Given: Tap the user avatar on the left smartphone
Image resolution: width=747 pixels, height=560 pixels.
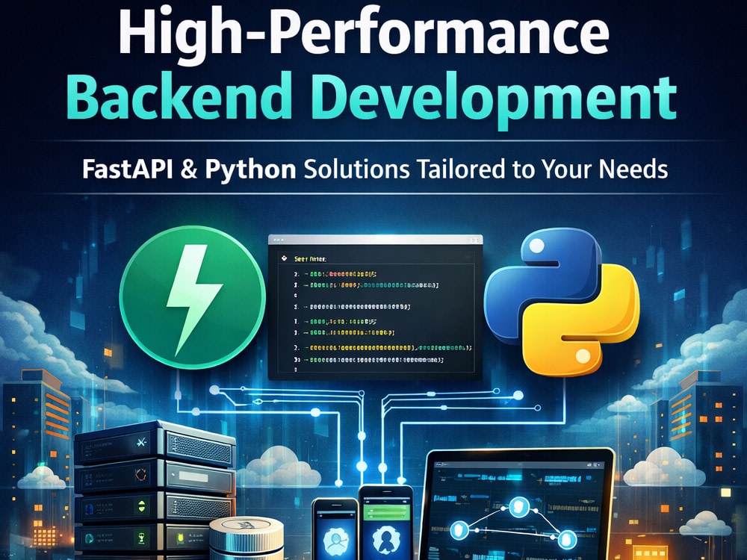Looking at the screenshot, I should tap(335, 541).
